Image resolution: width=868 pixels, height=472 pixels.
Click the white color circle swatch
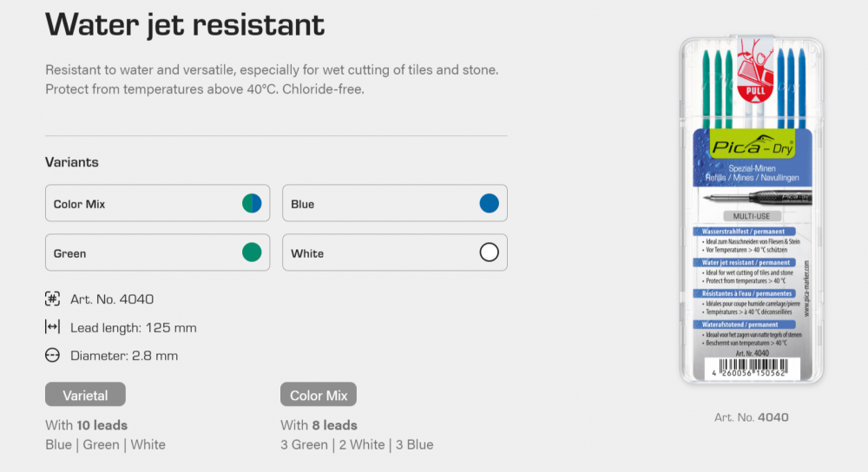(489, 252)
